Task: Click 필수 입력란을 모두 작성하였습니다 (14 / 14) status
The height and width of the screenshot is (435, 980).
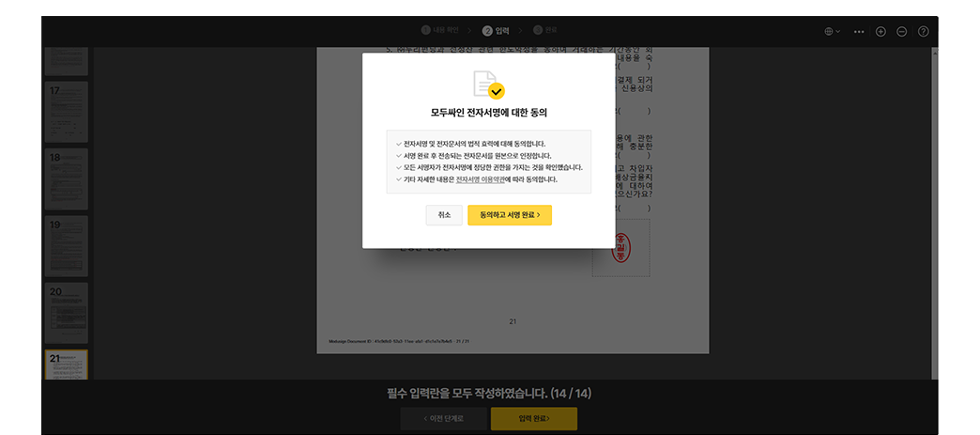Action: pos(489,394)
